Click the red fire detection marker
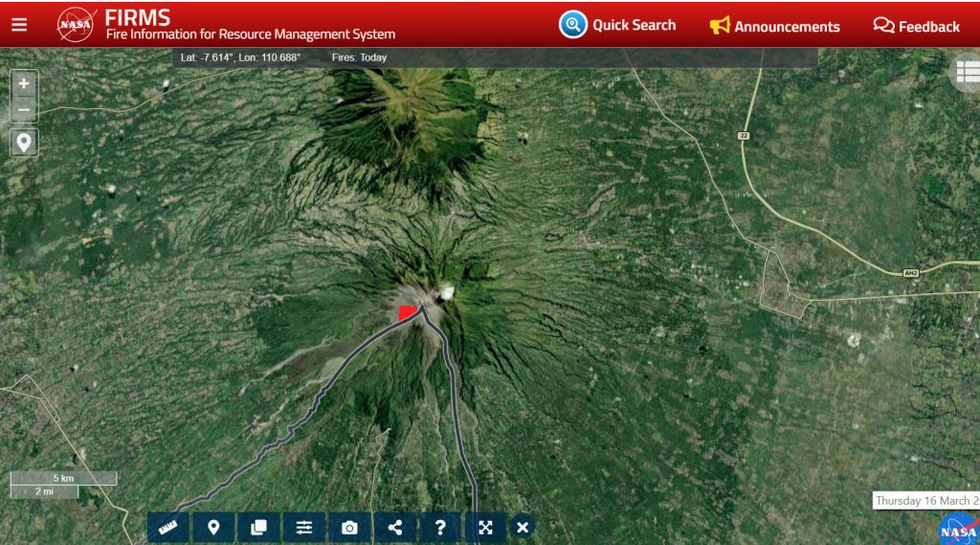 407,312
